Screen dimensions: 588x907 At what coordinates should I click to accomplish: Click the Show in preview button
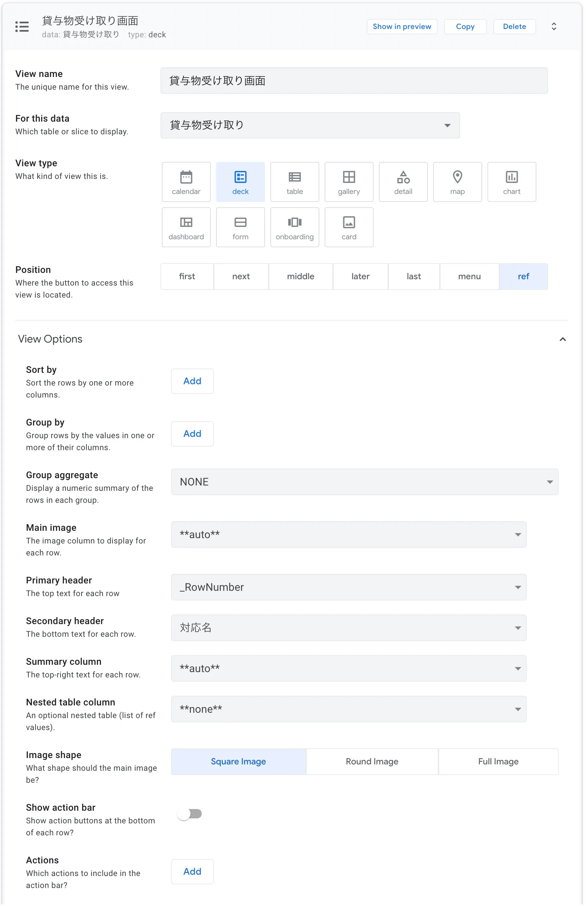tap(402, 27)
